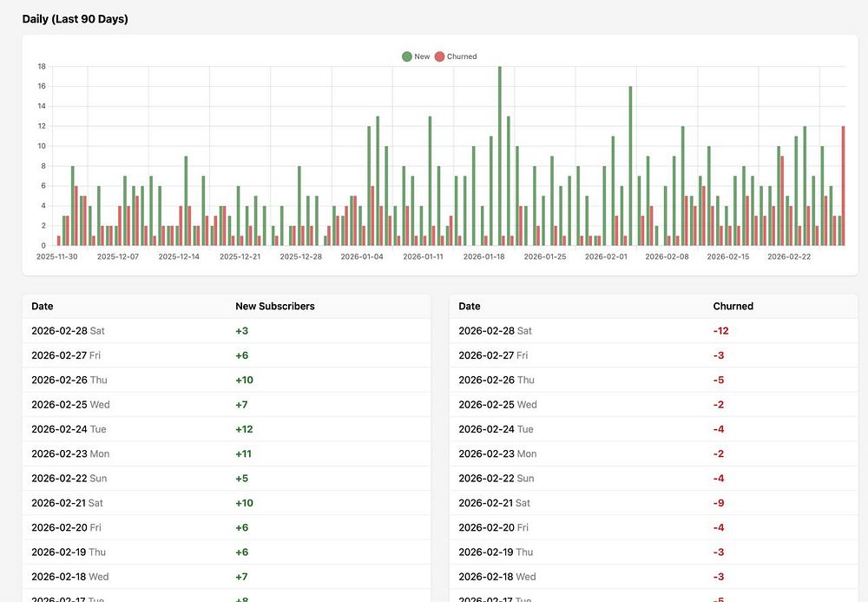Click +3 for 2026-02-28 in New Subscribers

242,331
